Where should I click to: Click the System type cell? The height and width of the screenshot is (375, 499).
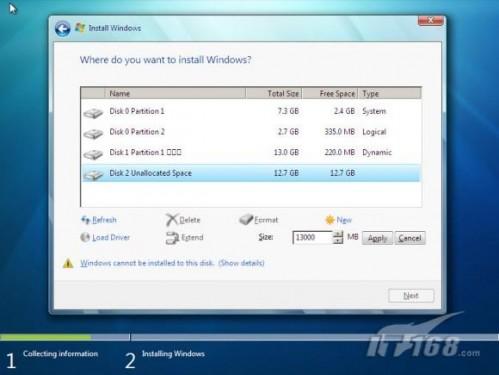point(374,111)
